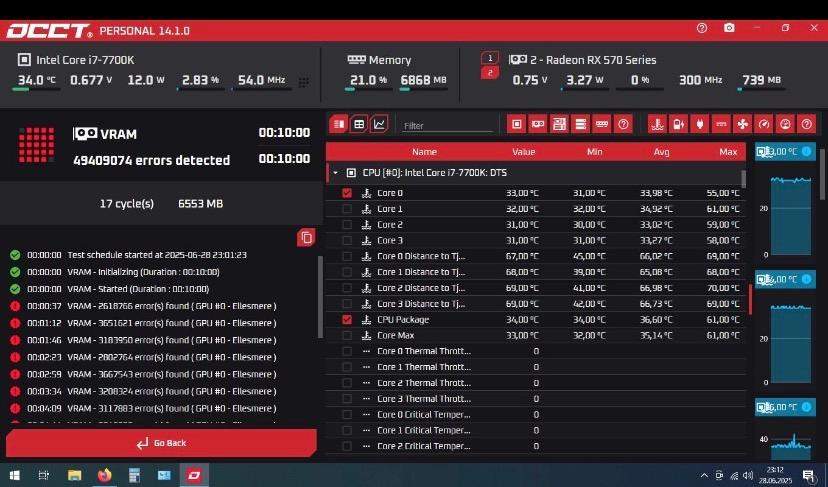Uncheck the Core 0 temperature checkbox
The image size is (828, 487).
pos(346,193)
